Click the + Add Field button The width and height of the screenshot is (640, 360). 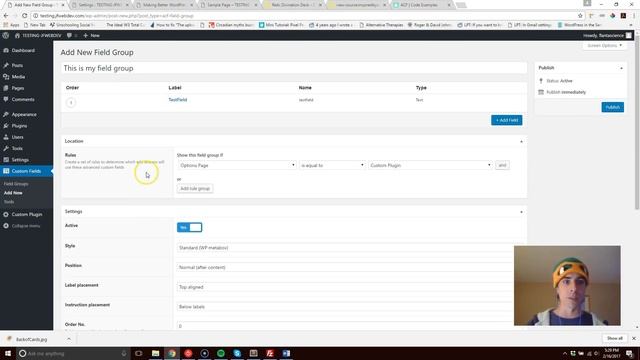click(507, 120)
